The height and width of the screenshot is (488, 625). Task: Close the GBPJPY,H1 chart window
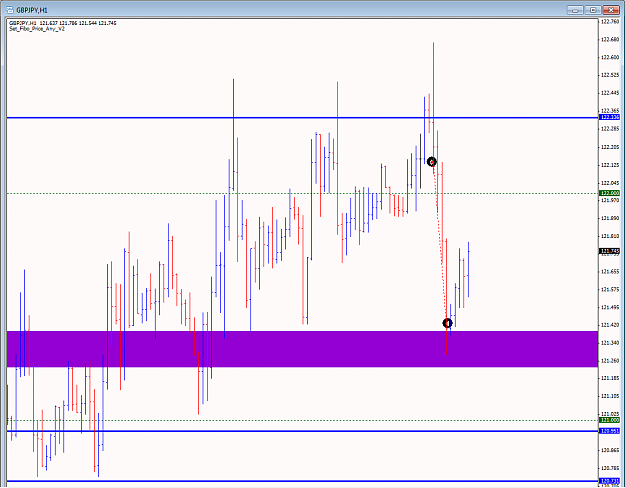[611, 10]
